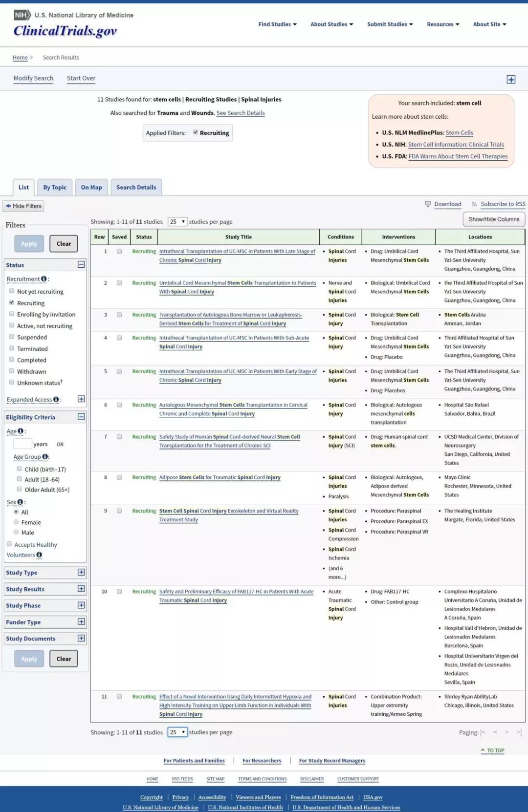This screenshot has height=812, width=528.
Task: Open the Resources menu
Action: (x=443, y=24)
